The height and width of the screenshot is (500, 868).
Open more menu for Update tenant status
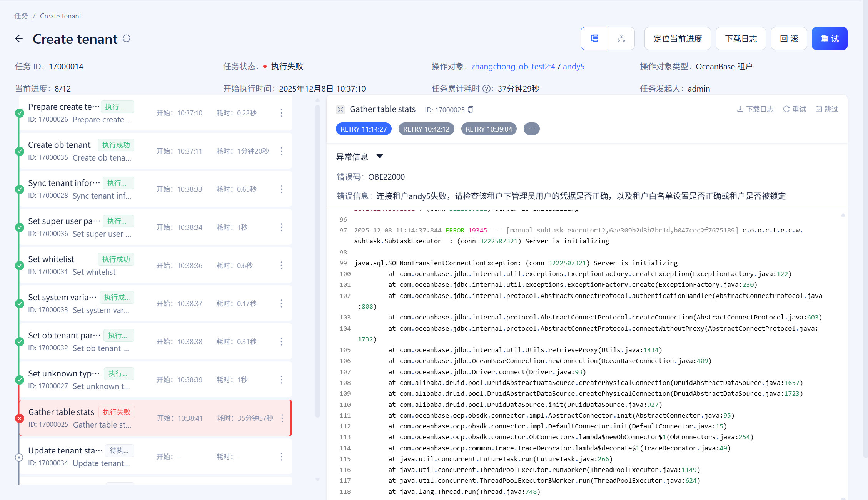pyautogui.click(x=281, y=457)
